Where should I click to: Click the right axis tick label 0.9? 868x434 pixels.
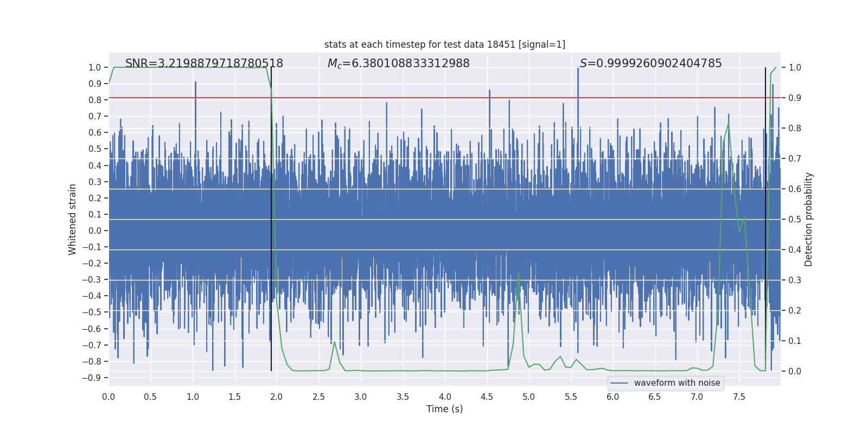point(795,98)
